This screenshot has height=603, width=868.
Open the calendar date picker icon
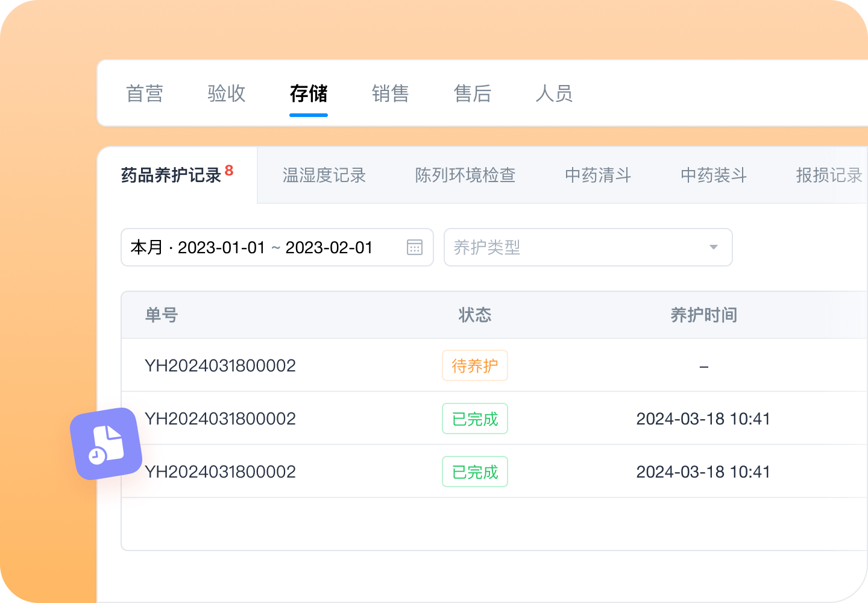(414, 247)
